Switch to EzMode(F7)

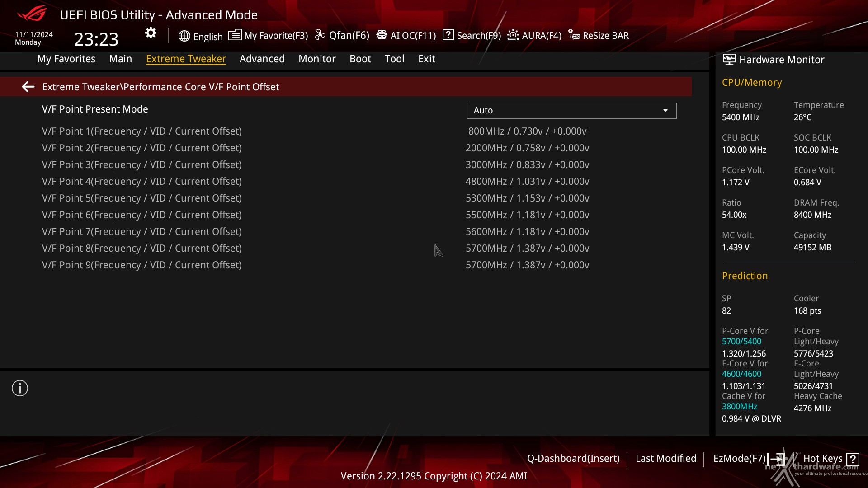739,459
